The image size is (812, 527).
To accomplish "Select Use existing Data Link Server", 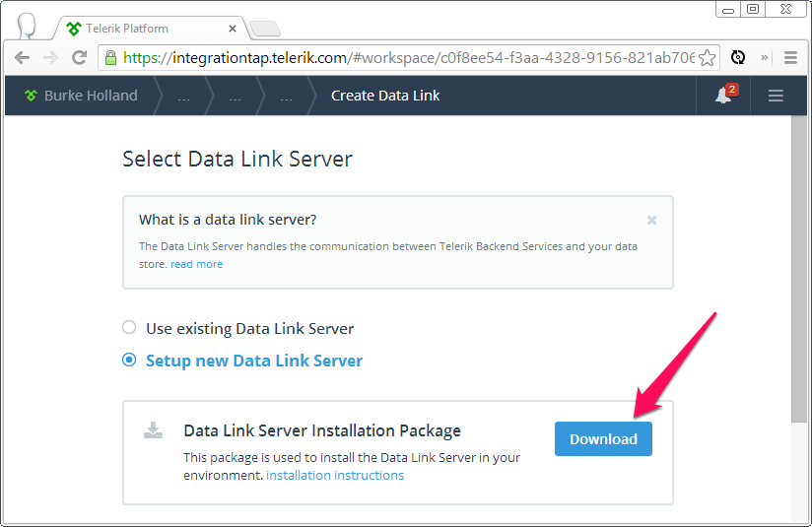I will point(129,328).
